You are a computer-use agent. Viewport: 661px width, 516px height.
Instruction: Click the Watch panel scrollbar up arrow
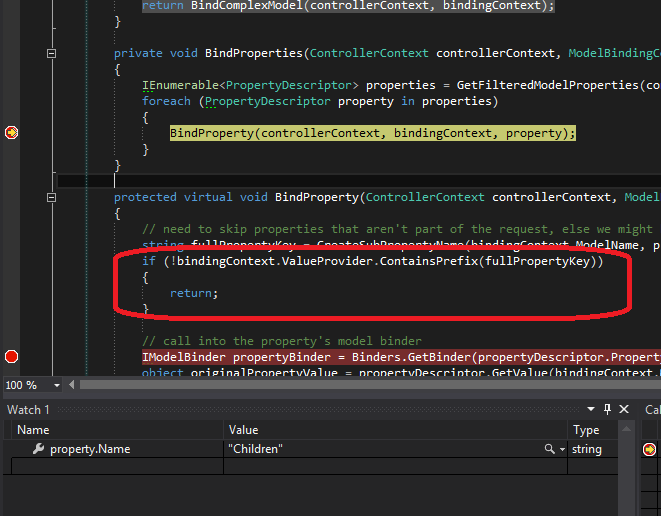[626, 429]
